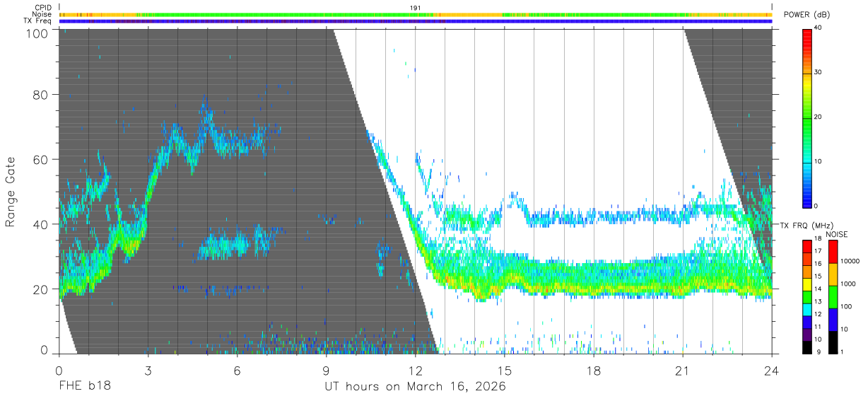Click the TX Freq row label
This screenshot has width=868, height=401.
click(x=37, y=21)
